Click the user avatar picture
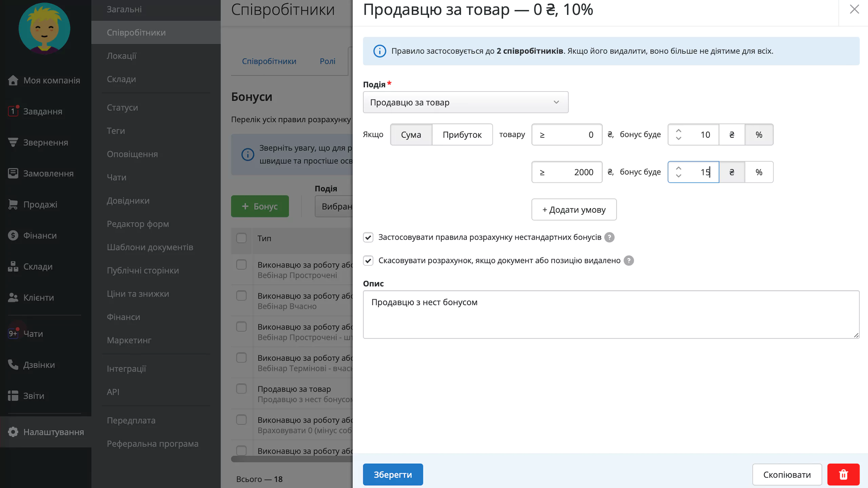Screen dimensions: 868x488 (x=44, y=28)
